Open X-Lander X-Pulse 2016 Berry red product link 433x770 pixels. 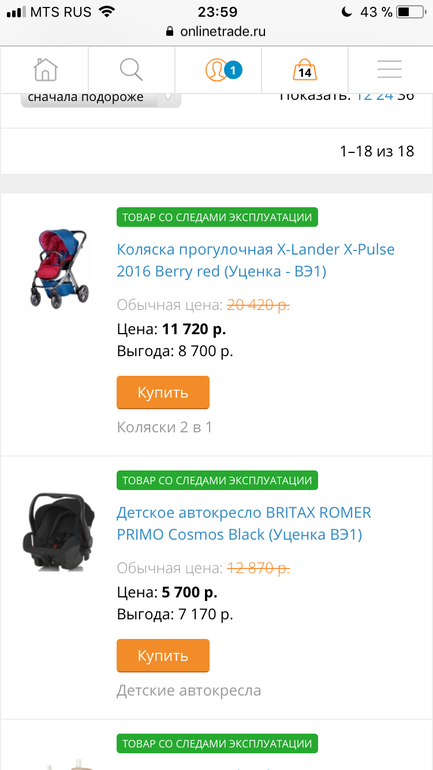tap(256, 260)
